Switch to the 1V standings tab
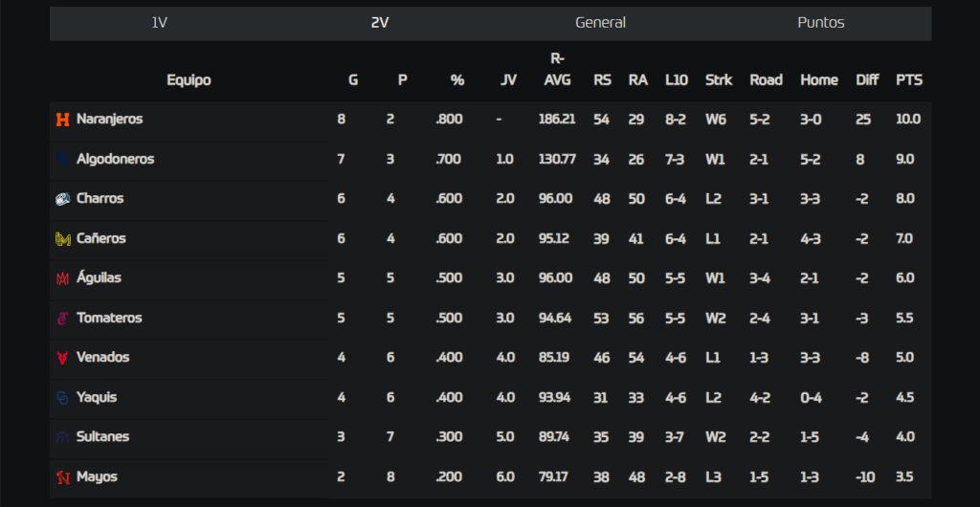 click(x=160, y=23)
